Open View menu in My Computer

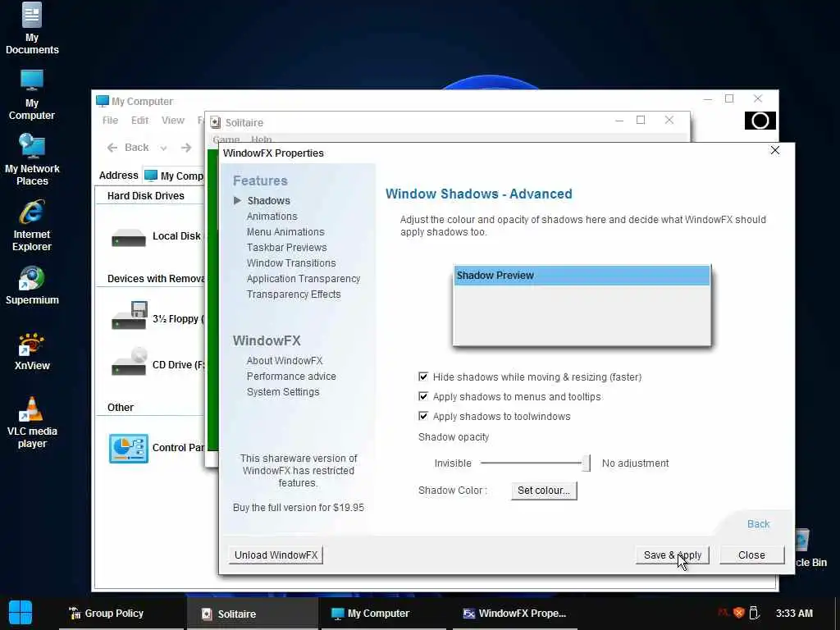click(x=173, y=121)
